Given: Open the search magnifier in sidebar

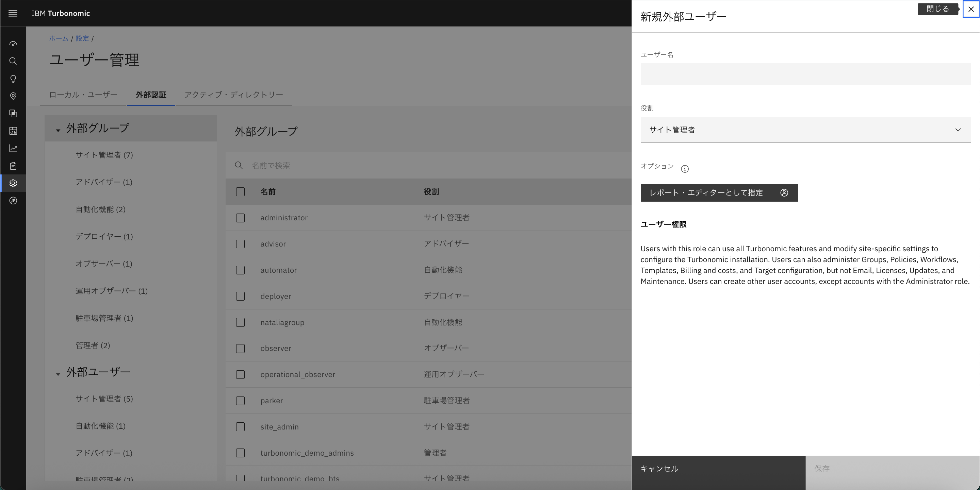Looking at the screenshot, I should click(13, 61).
